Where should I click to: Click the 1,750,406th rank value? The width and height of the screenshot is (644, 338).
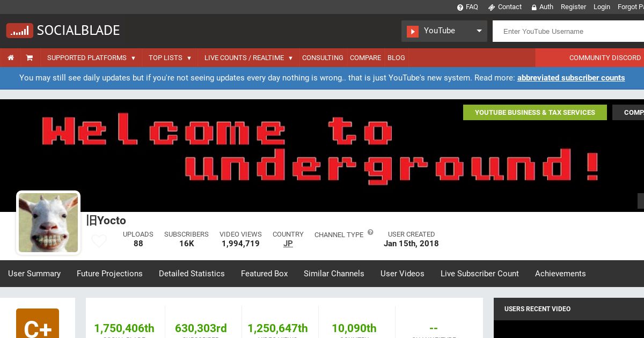pyautogui.click(x=124, y=328)
